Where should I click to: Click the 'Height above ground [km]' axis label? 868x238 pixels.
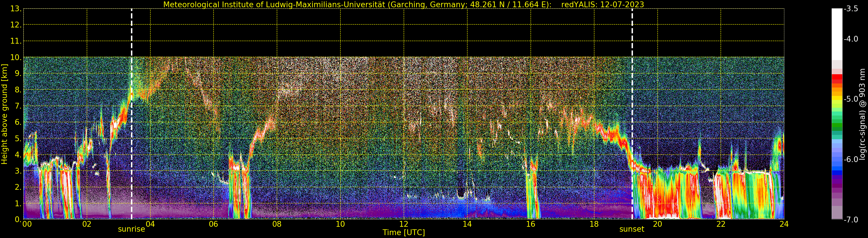[4, 114]
